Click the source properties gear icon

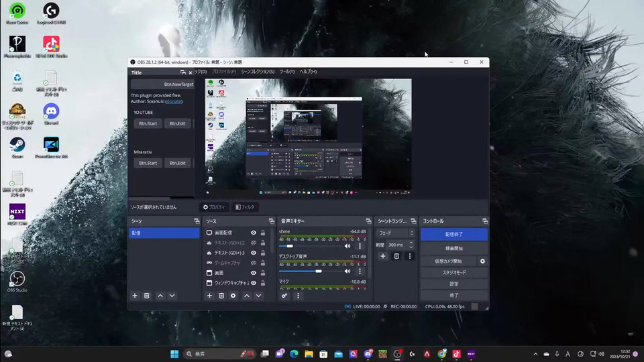(233, 296)
